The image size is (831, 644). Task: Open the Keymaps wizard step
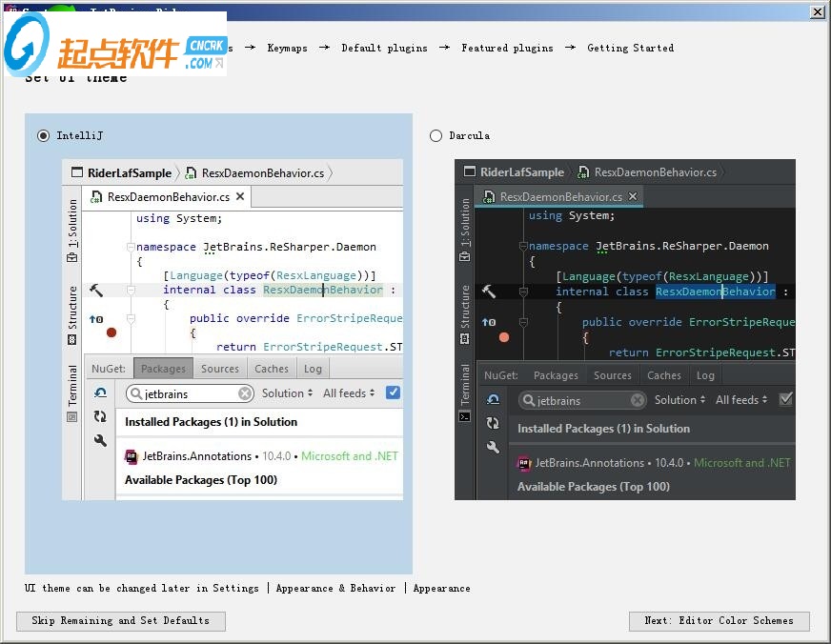click(287, 48)
